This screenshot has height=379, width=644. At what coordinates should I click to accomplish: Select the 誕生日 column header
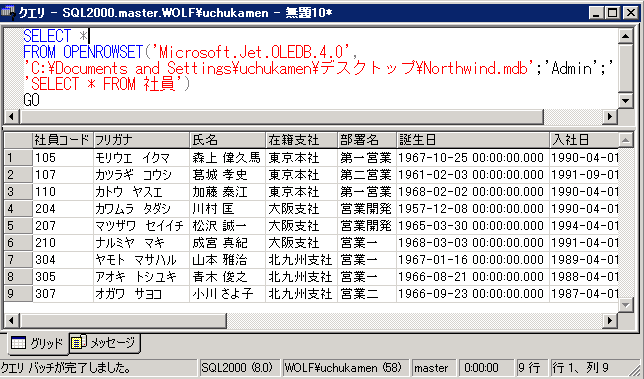coord(473,140)
